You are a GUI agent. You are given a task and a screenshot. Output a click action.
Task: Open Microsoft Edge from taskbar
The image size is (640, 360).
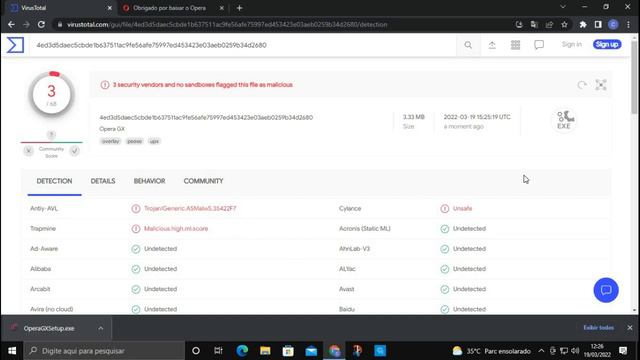pyautogui.click(x=242, y=351)
